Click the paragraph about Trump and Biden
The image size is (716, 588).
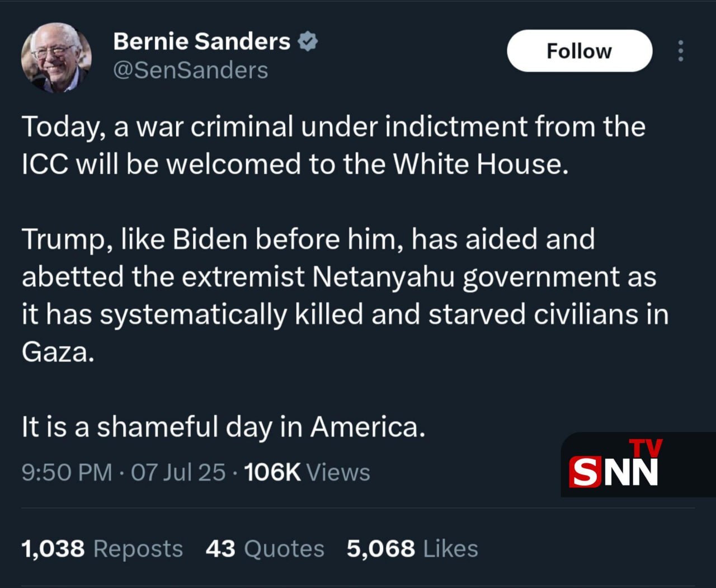tap(345, 295)
